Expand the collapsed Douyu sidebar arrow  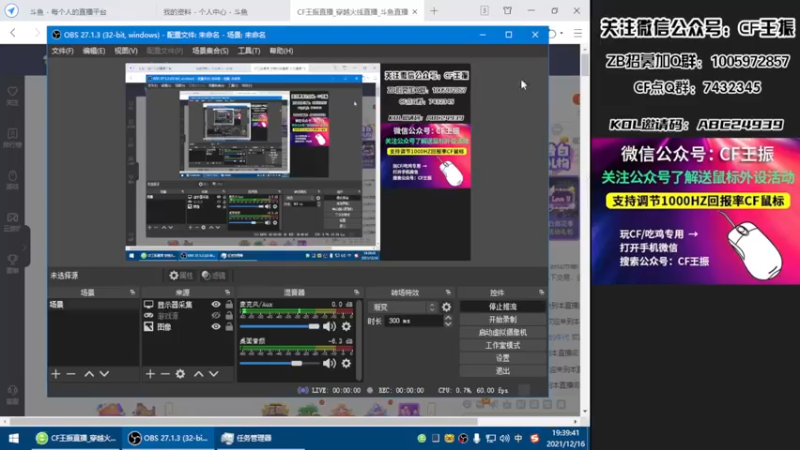24,247
